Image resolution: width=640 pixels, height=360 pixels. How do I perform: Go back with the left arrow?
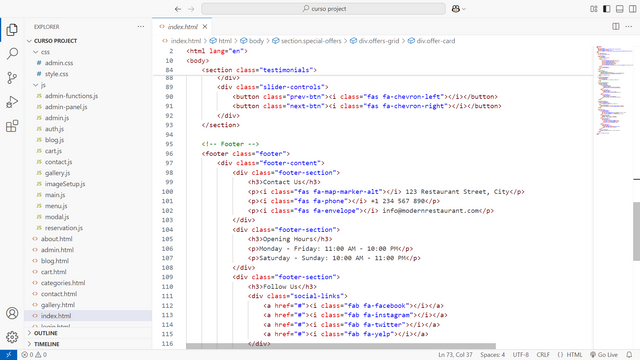pyautogui.click(x=178, y=9)
